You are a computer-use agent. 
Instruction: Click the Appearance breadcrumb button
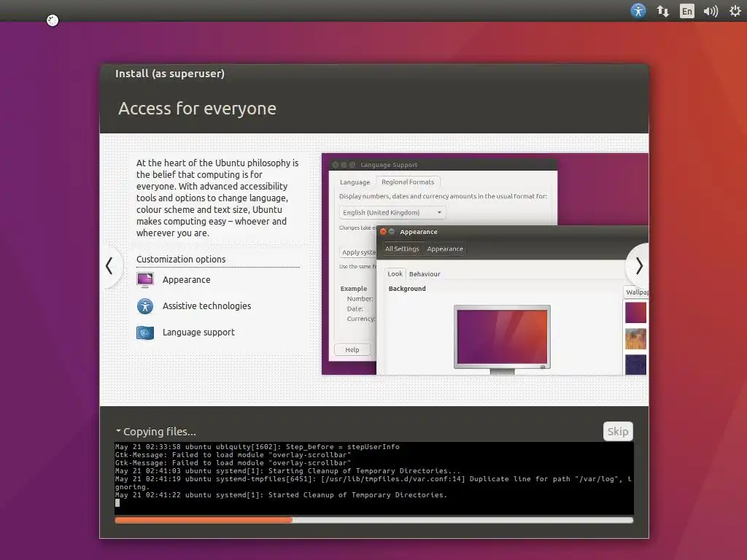point(444,249)
